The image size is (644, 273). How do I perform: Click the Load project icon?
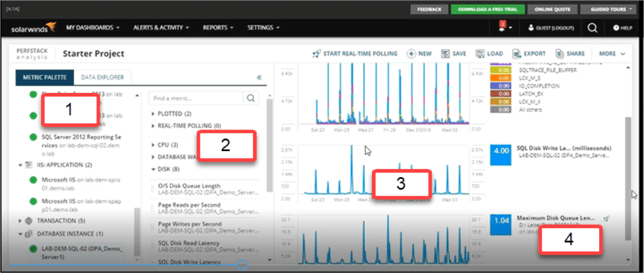coord(479,54)
